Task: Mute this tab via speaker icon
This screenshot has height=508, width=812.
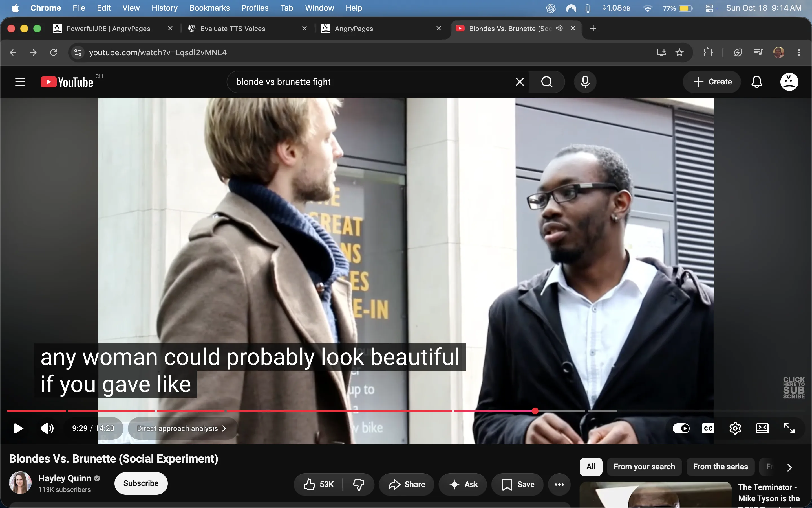Action: pyautogui.click(x=559, y=28)
